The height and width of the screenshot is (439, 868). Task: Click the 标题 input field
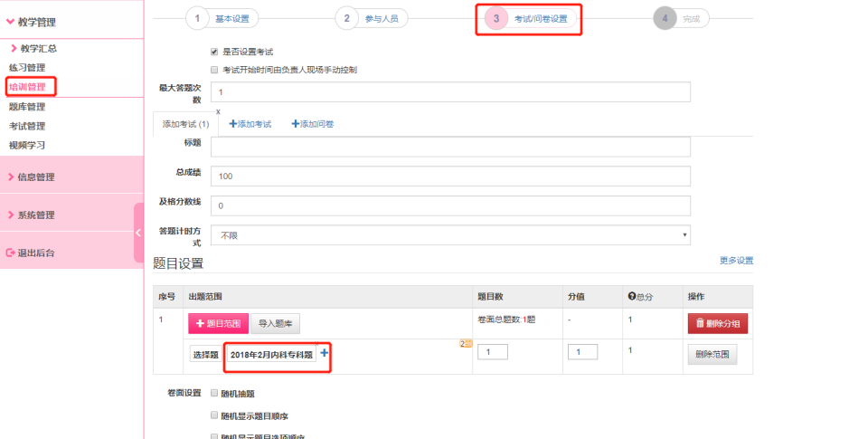click(x=450, y=147)
